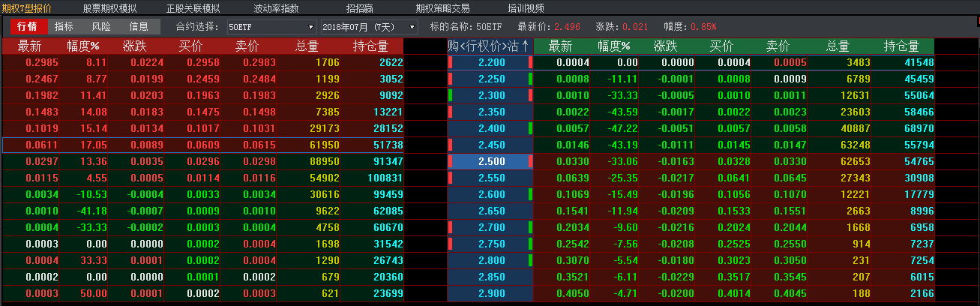
Task: Switch to 信息 view
Action: (x=139, y=26)
